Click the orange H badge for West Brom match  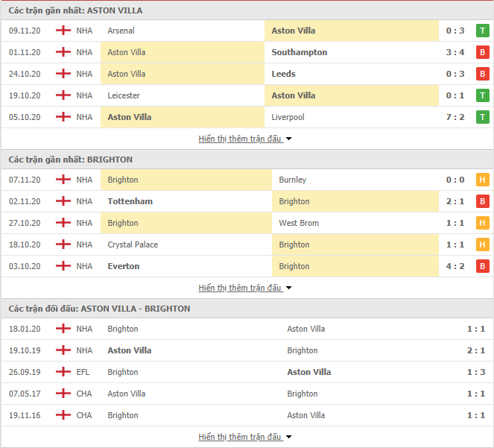[x=482, y=223]
